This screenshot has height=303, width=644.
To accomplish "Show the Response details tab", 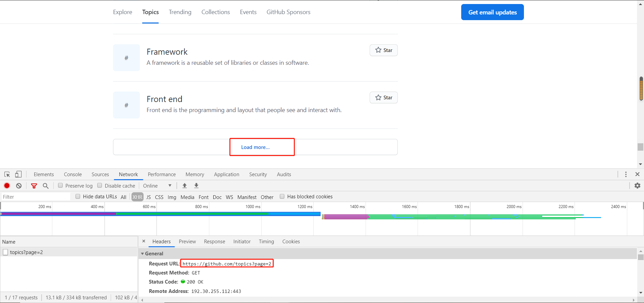I will [215, 242].
